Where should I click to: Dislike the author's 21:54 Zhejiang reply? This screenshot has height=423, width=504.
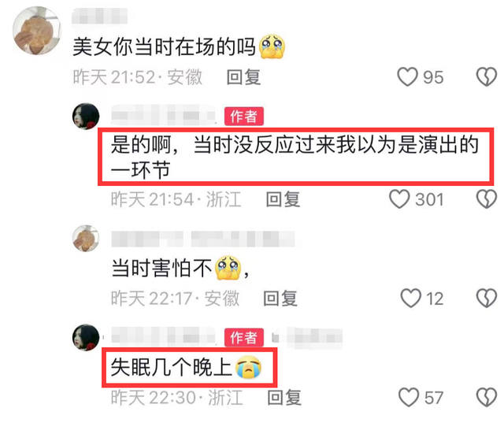[x=487, y=199]
